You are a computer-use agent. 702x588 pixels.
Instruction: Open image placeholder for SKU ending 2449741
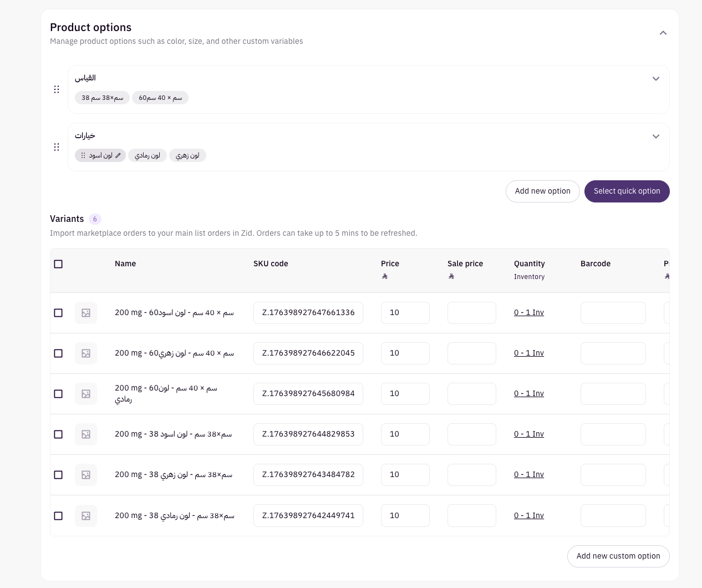(x=86, y=516)
